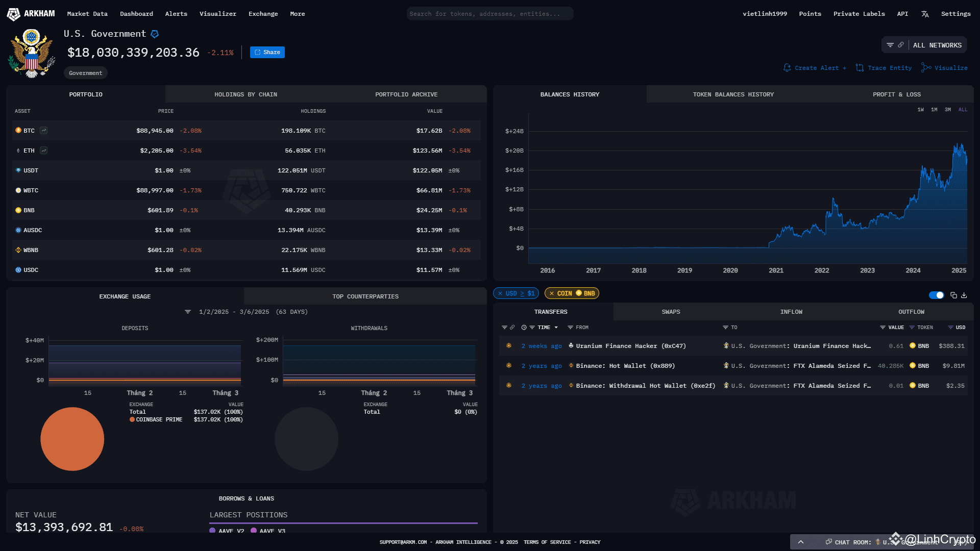The image size is (980, 551).
Task: Open the Binance: Hot Wallet (0x889) address
Action: [625, 366]
